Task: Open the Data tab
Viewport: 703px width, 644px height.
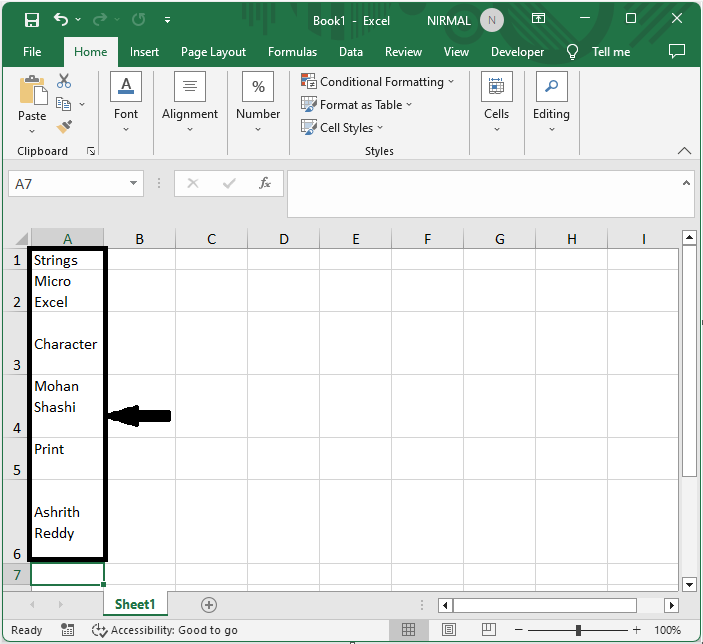Action: 351,52
